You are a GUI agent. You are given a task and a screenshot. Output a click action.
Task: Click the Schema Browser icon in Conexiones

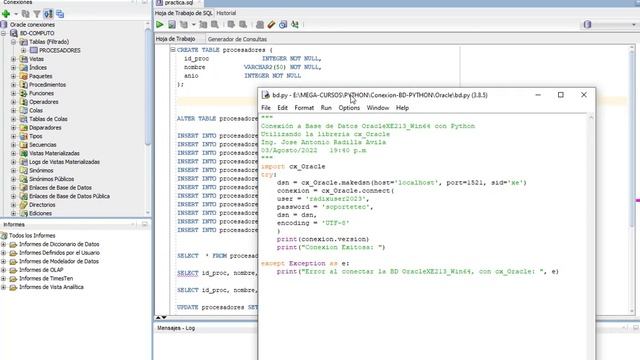[60, 14]
